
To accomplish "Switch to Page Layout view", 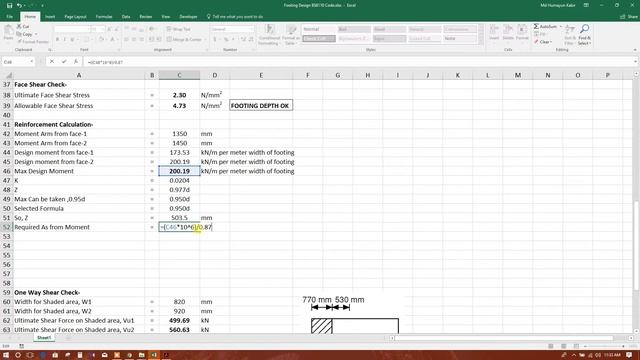I will pos(563,346).
